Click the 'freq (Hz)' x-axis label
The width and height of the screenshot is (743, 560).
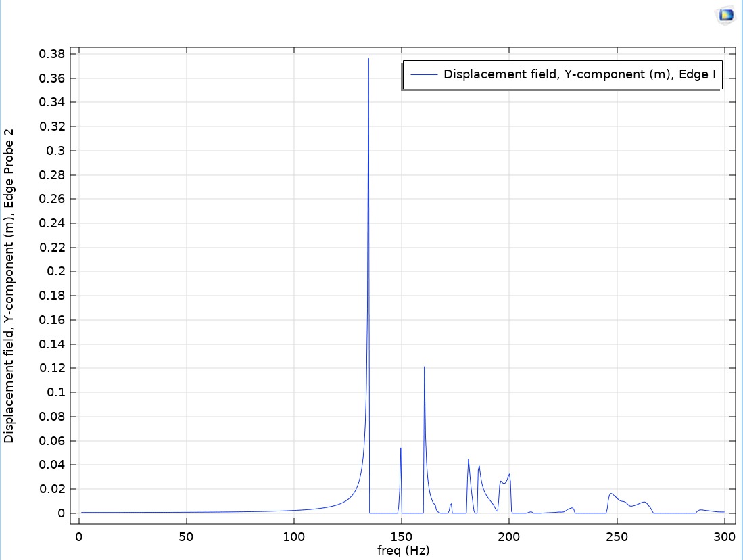403,551
